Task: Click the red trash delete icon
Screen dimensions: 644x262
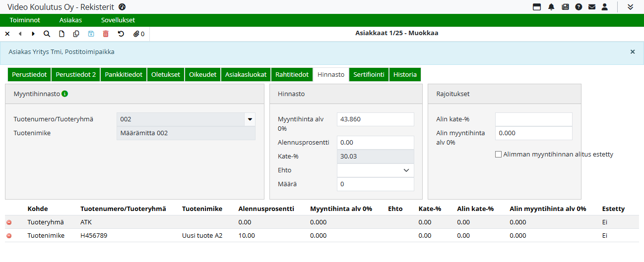Action: [x=106, y=34]
